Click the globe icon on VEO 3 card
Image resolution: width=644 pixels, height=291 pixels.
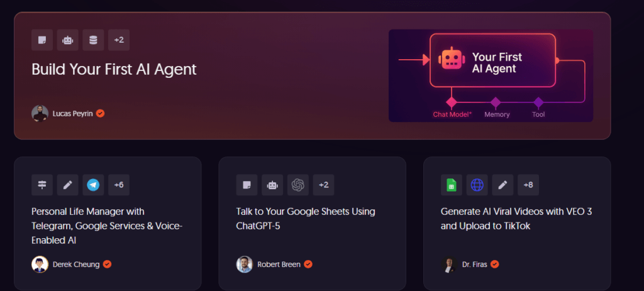point(477,185)
